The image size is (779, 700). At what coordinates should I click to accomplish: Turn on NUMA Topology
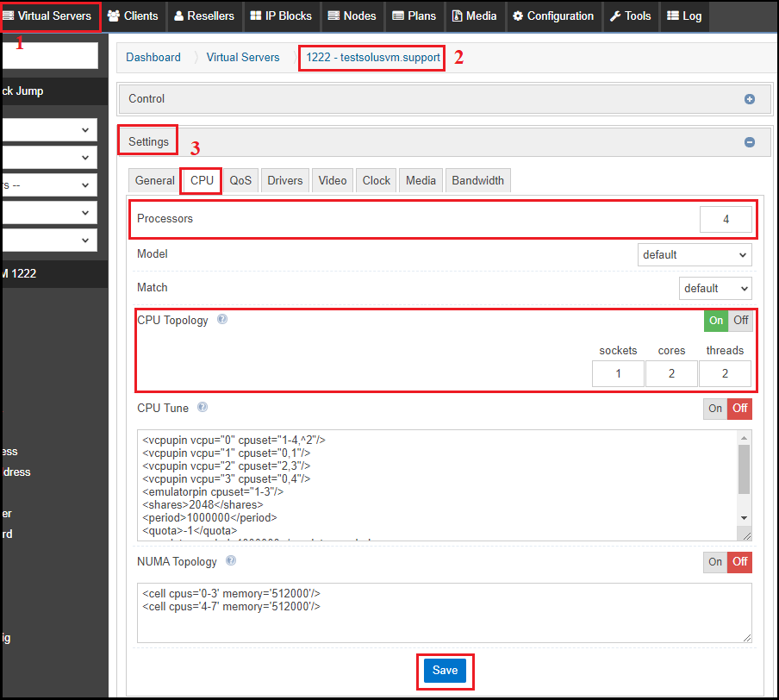point(715,562)
